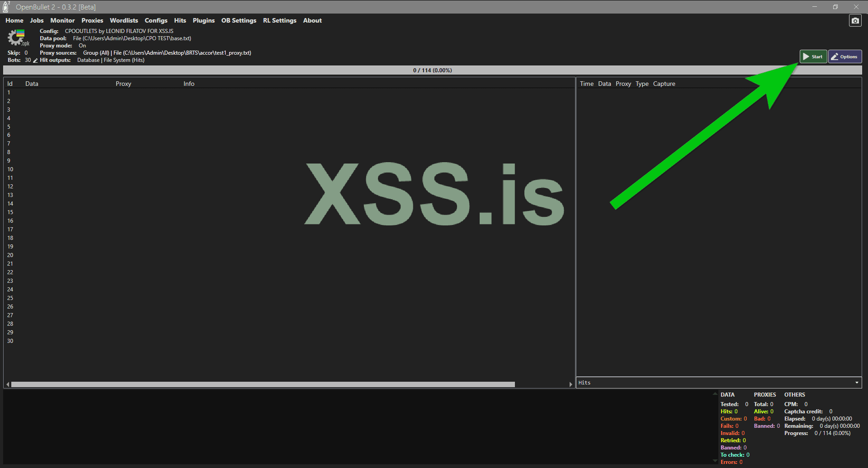Select bot row 30 in the table
Viewport: 868px width, 468px height.
pyautogui.click(x=289, y=341)
